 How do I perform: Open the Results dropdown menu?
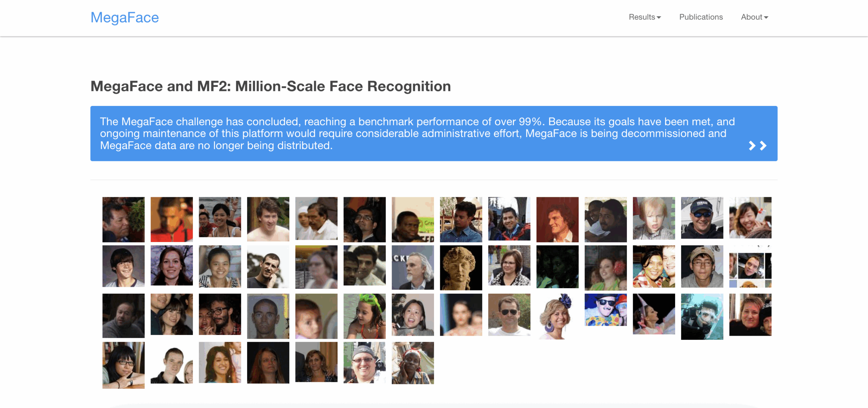coord(645,17)
